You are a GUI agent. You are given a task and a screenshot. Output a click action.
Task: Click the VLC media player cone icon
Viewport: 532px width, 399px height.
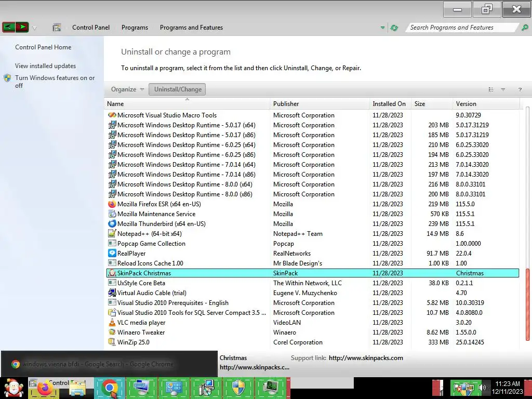coord(112,322)
